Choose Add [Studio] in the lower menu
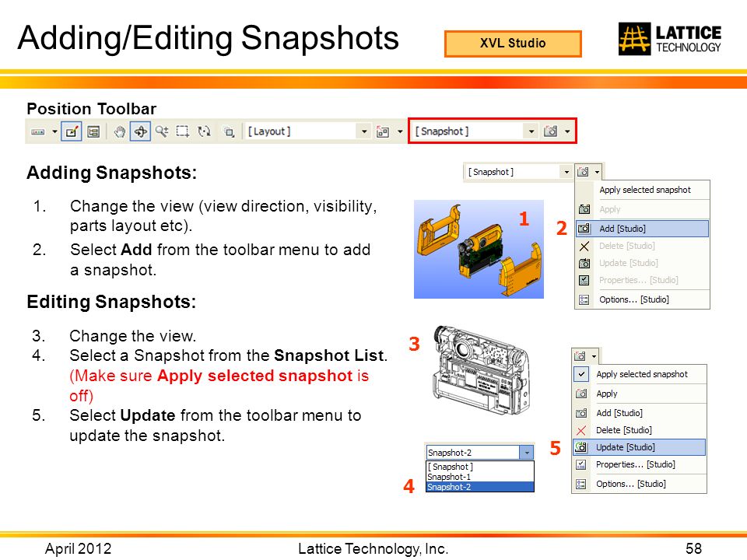This screenshot has width=747, height=560. pos(640,413)
